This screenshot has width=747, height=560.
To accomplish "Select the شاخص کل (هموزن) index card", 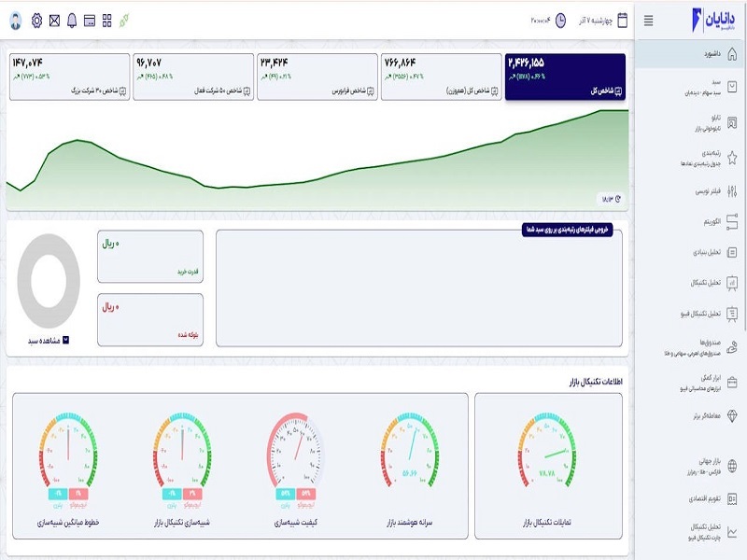I will 441,77.
